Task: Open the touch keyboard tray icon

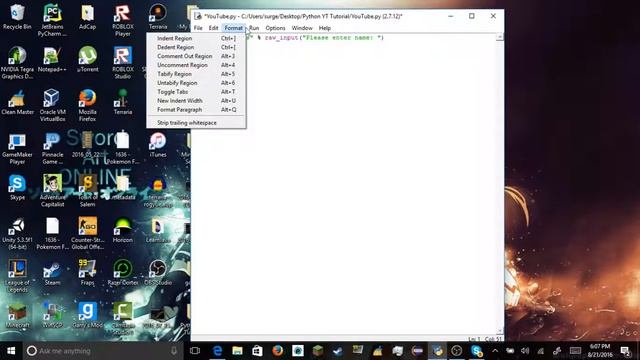Action: click(576, 351)
